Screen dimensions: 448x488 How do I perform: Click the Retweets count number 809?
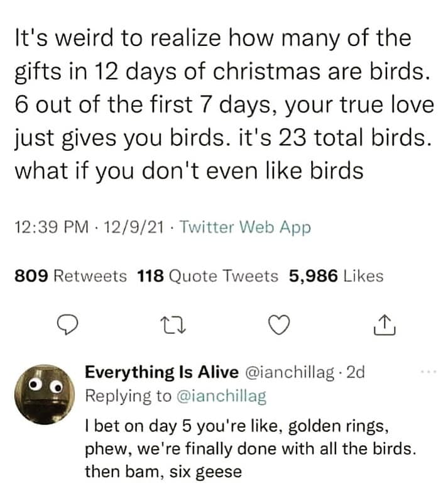(30, 275)
